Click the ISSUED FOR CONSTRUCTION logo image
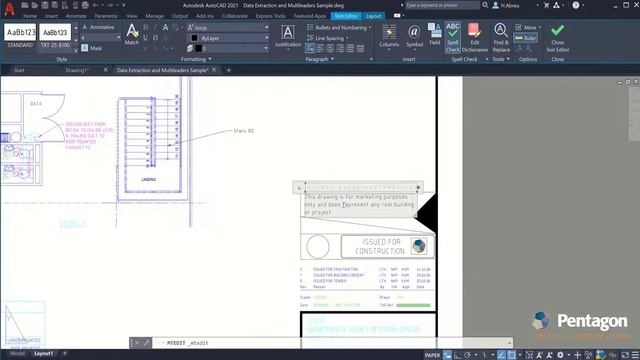This screenshot has height=360, width=640. [x=419, y=246]
